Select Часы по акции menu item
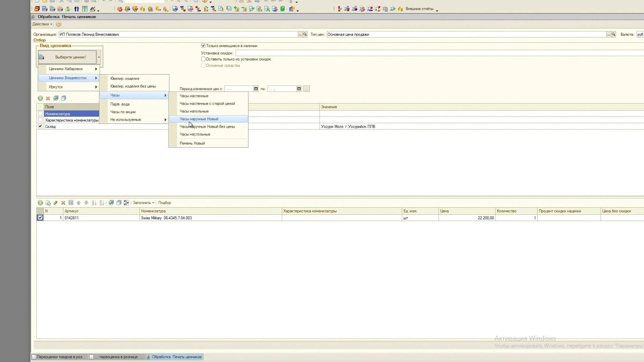 [x=135, y=112]
